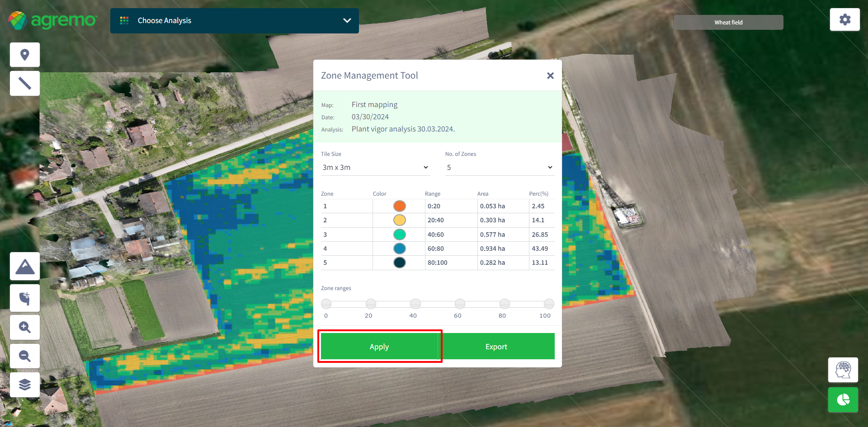
Task: Click the Export button
Action: coord(496,347)
